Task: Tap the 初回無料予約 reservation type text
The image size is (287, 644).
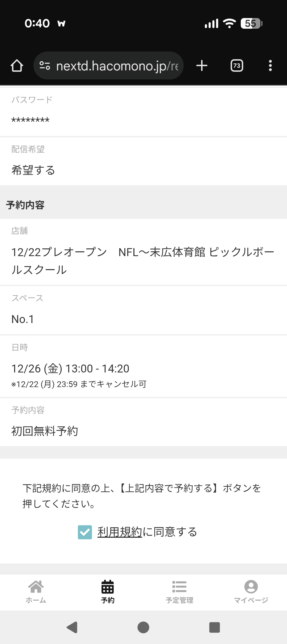Action: [x=45, y=431]
